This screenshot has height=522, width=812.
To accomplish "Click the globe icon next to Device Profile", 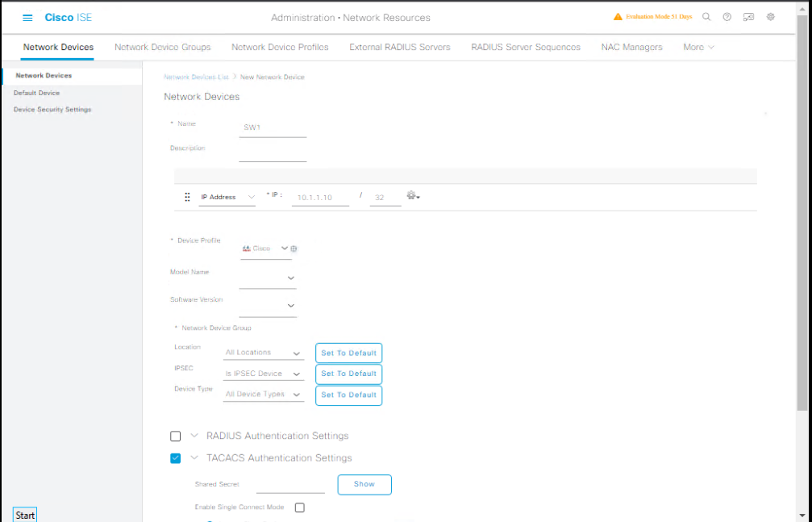I will pos(294,248).
